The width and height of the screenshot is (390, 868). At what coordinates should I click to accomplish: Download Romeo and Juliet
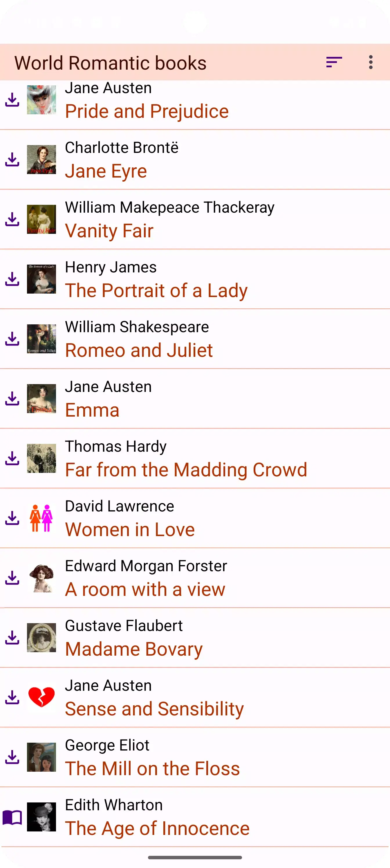tap(12, 339)
